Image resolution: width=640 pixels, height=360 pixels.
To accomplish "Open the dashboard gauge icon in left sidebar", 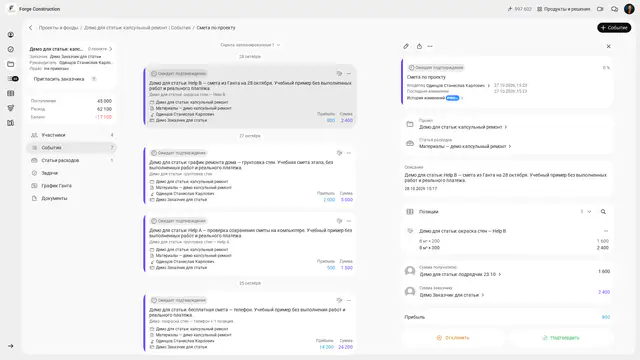I will pyautogui.click(x=11, y=49).
